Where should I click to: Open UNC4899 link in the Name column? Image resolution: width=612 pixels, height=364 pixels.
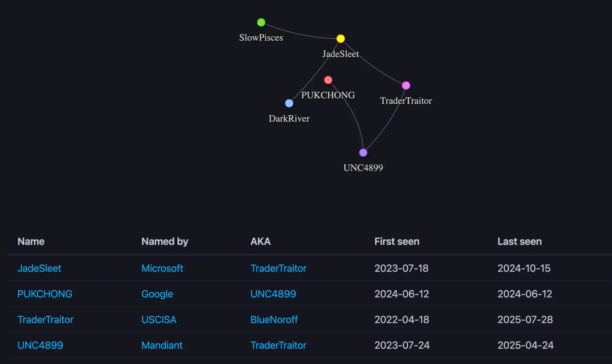[40, 345]
